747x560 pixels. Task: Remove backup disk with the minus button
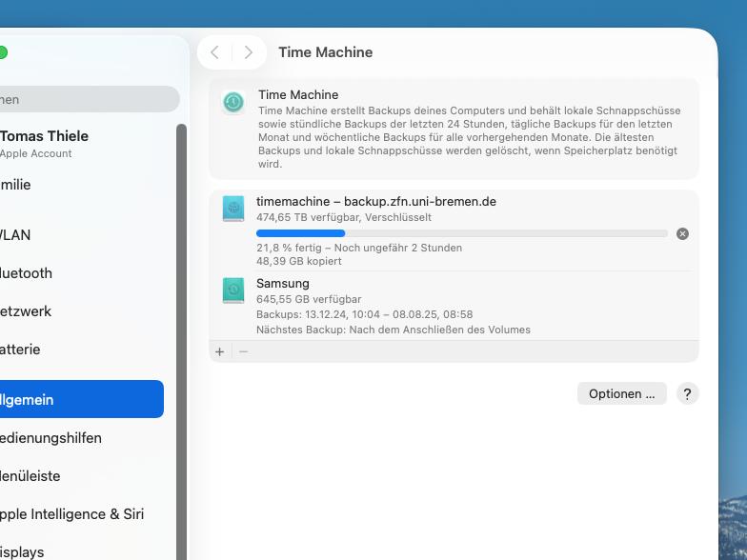[243, 351]
